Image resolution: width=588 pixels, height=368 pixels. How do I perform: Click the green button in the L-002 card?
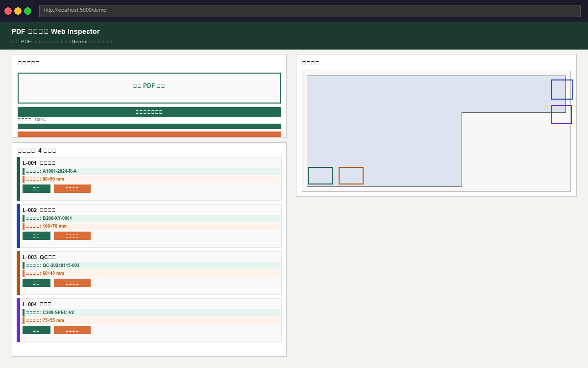pyautogui.click(x=36, y=236)
